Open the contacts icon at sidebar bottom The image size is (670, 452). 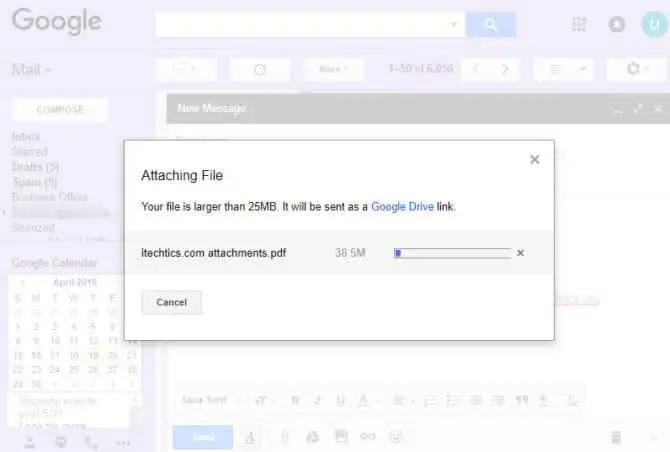[x=29, y=443]
